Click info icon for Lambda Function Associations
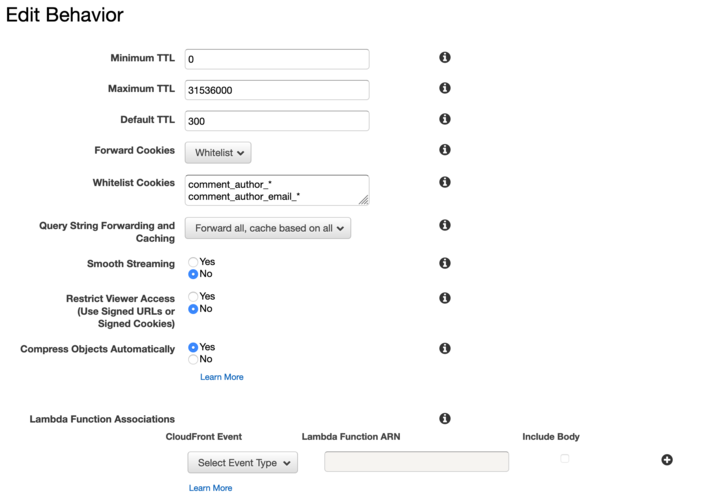 click(445, 418)
